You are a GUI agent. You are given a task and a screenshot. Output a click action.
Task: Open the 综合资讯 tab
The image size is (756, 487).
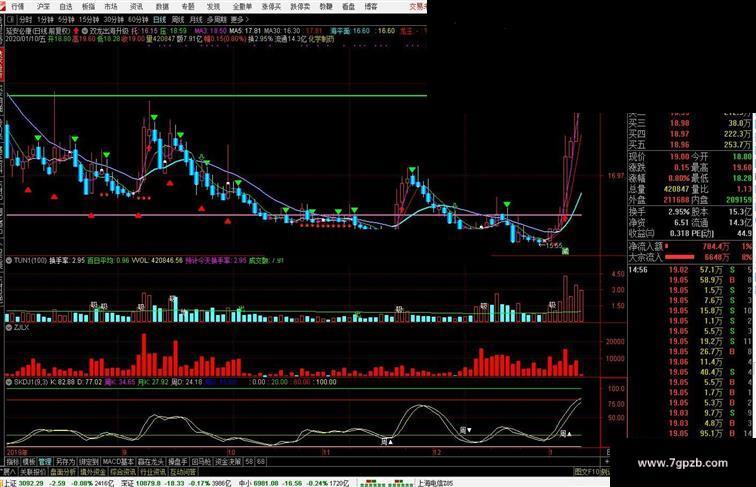pos(123,472)
